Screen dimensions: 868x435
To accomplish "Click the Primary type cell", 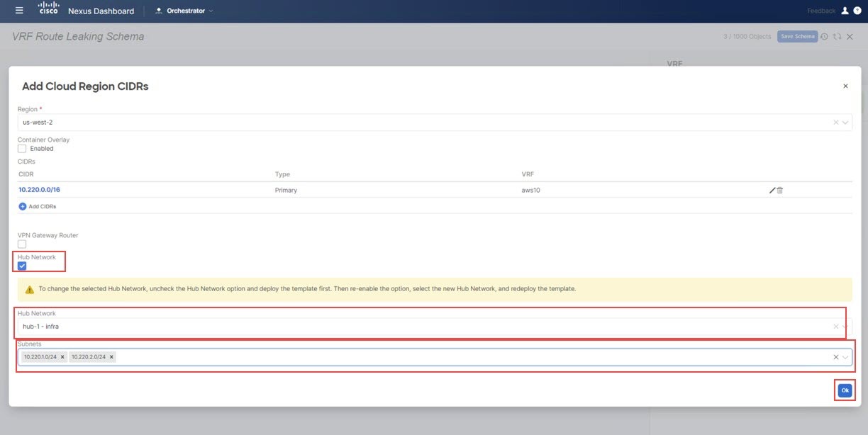I will pyautogui.click(x=286, y=190).
